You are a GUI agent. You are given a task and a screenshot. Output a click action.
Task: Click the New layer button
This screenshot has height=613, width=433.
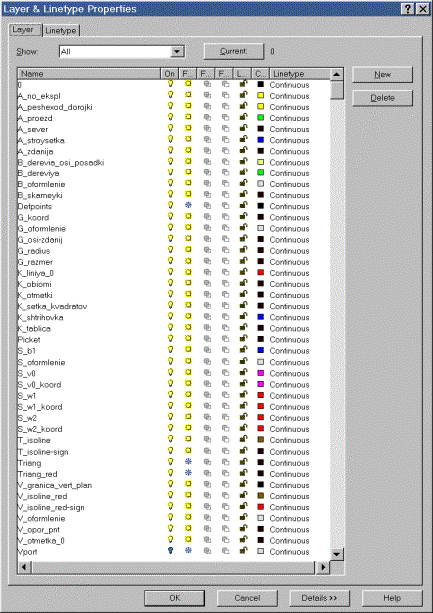pyautogui.click(x=382, y=74)
